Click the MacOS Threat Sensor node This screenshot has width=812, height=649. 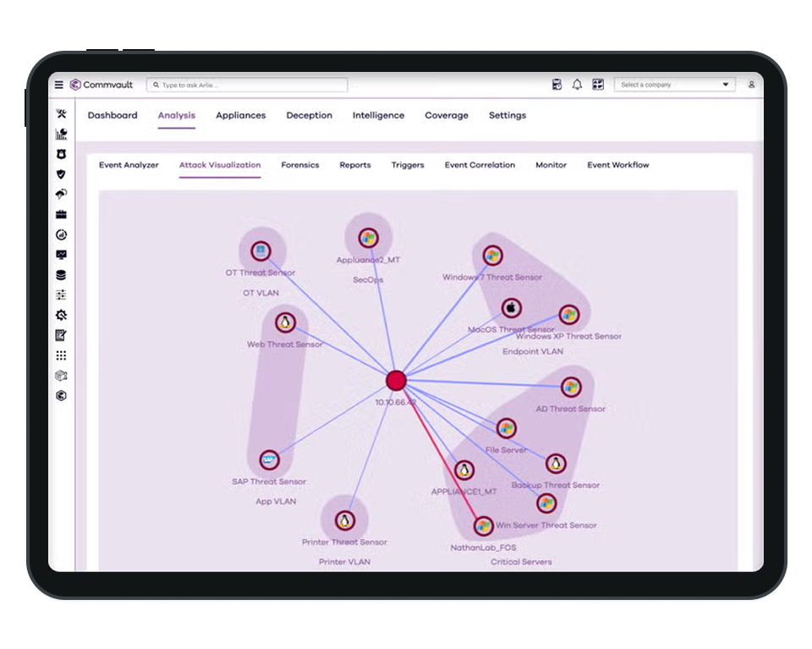[x=511, y=308]
